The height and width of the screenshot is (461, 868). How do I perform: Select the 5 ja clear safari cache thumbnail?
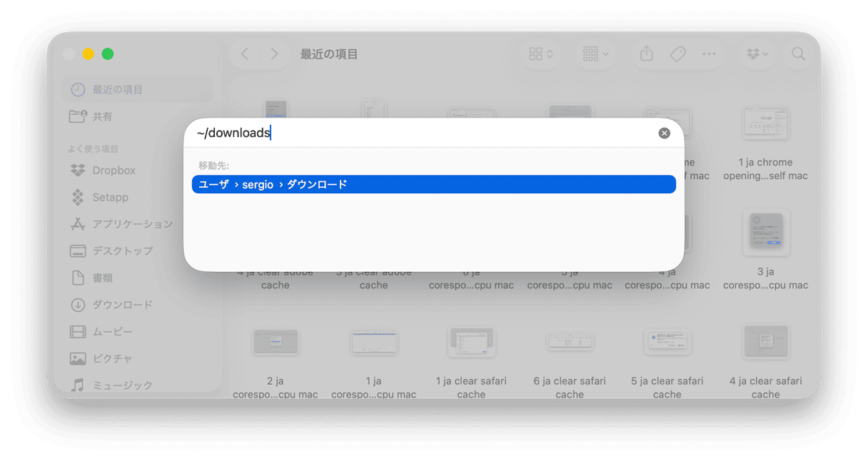pyautogui.click(x=667, y=343)
